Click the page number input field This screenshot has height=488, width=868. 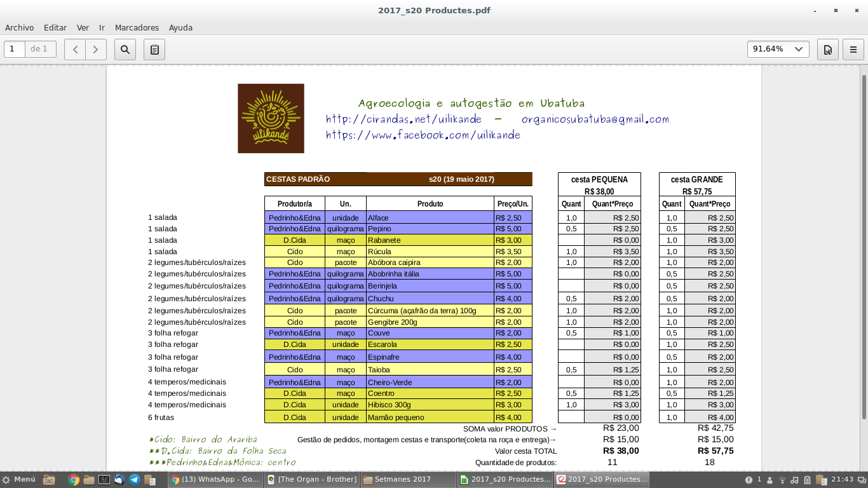pos(15,49)
